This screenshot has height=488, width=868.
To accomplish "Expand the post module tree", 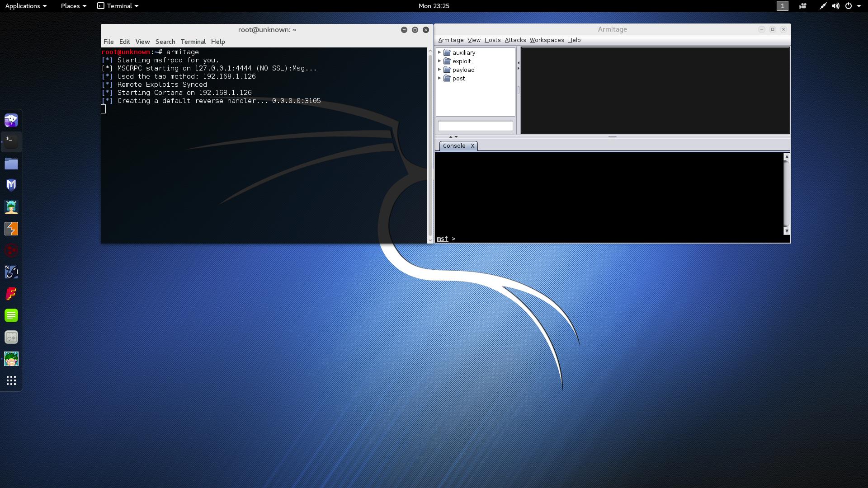I will click(x=439, y=78).
